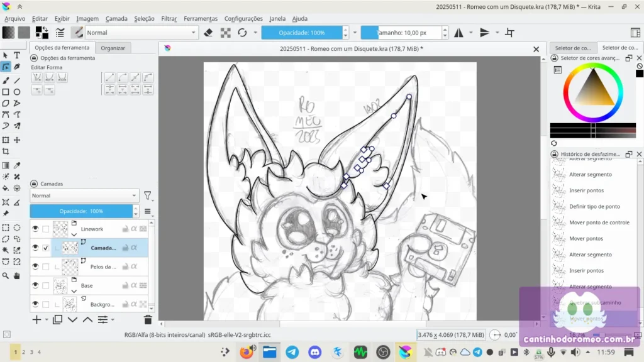Toggle checkbox on Pelos da layer
Screen dimensions: 644x362
tap(45, 266)
